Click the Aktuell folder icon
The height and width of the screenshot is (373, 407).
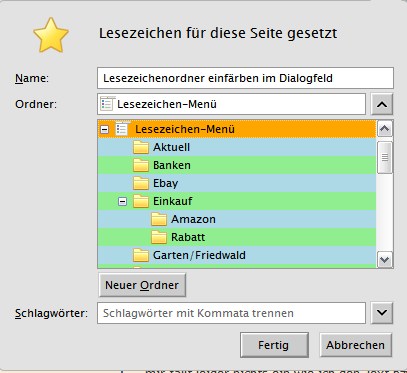(x=141, y=147)
